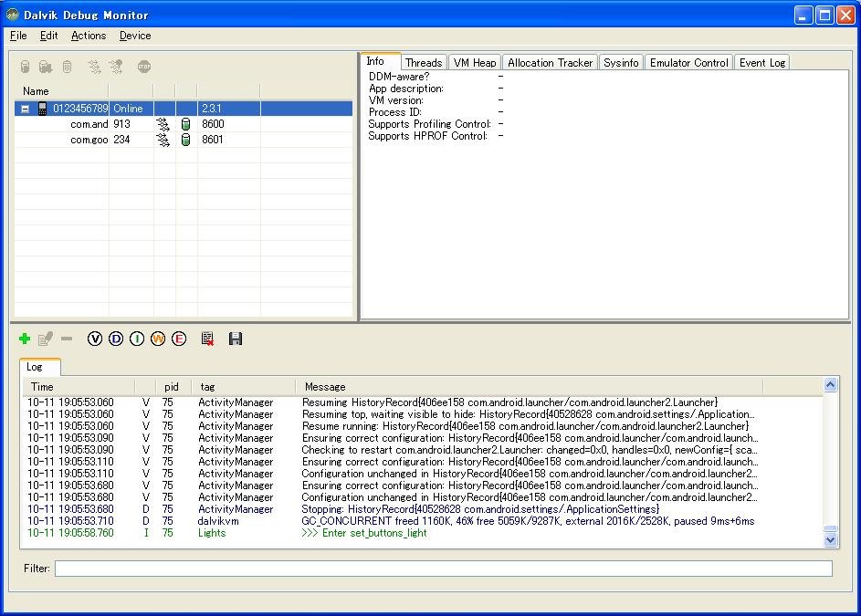Switch to the VM Heap tab

pos(475,63)
